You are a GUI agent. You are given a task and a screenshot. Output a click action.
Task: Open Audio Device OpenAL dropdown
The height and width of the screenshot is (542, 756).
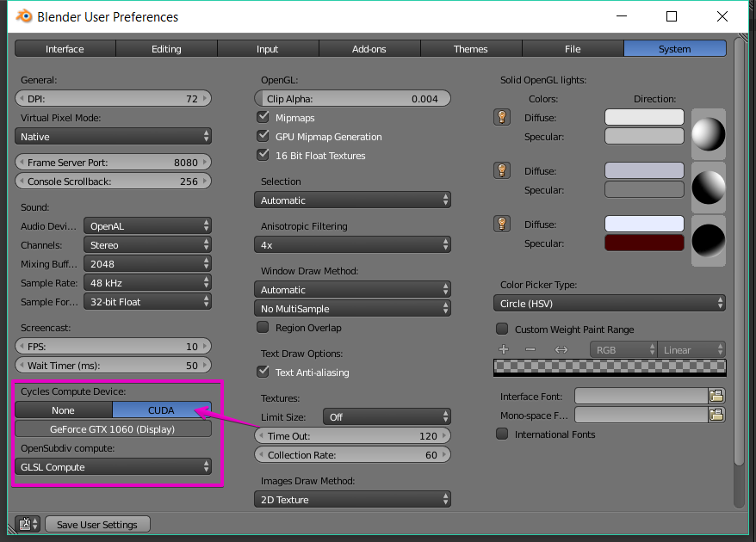click(x=147, y=226)
